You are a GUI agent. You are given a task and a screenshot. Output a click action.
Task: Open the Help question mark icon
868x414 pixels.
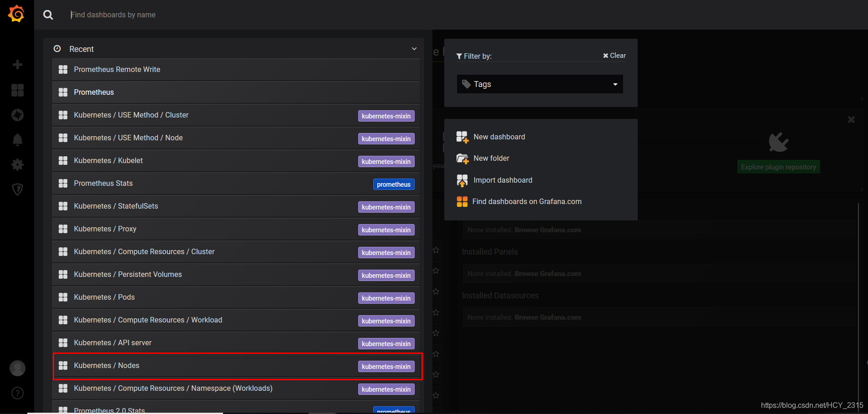(x=17, y=393)
